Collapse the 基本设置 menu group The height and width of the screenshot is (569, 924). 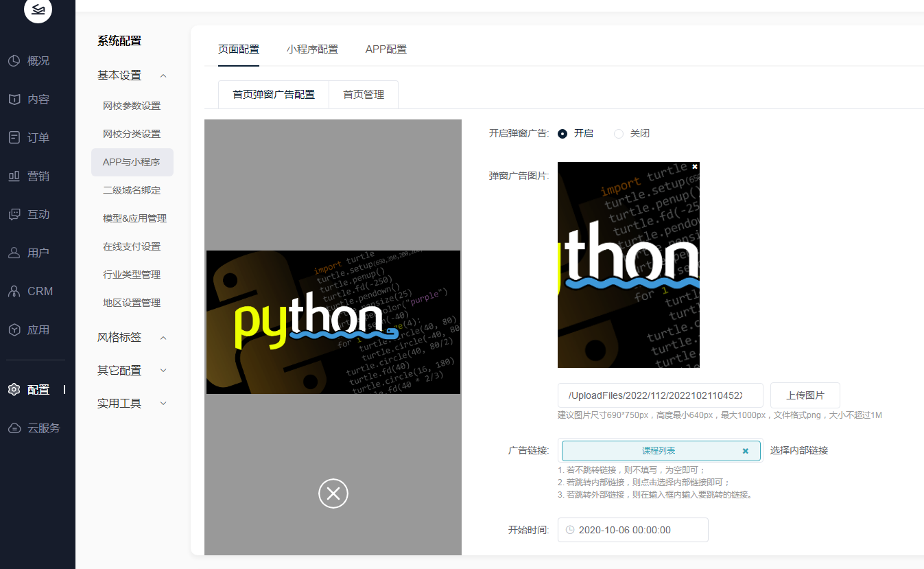[163, 76]
